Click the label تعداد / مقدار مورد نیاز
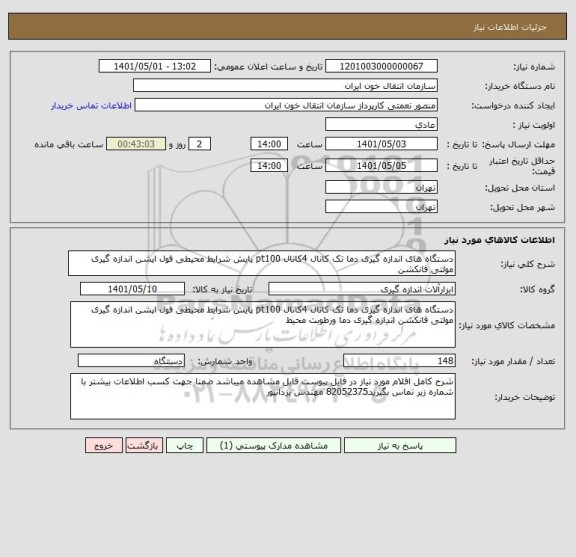This screenshot has height=557, width=576. (x=513, y=362)
